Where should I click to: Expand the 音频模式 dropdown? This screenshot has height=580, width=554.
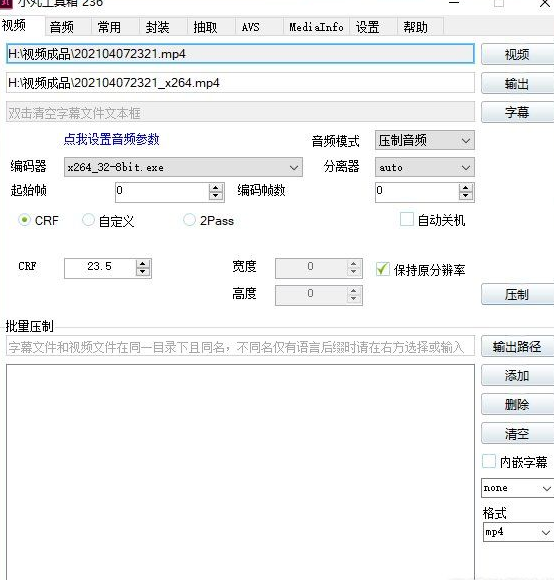click(x=425, y=141)
